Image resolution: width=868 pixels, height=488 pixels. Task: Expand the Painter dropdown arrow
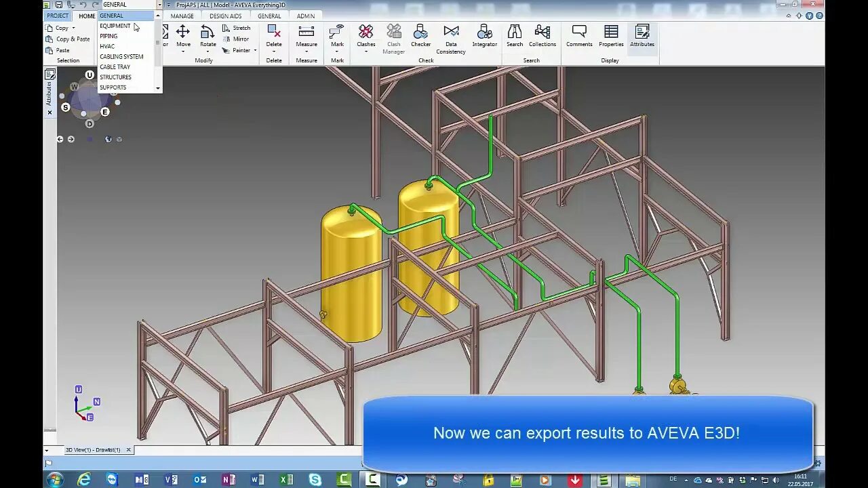(x=255, y=50)
